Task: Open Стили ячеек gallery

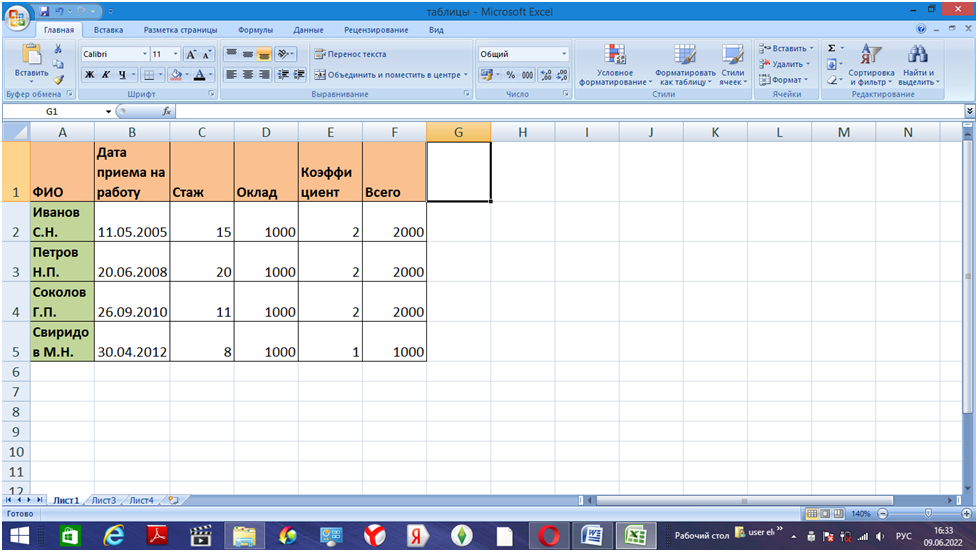Action: coord(733,65)
